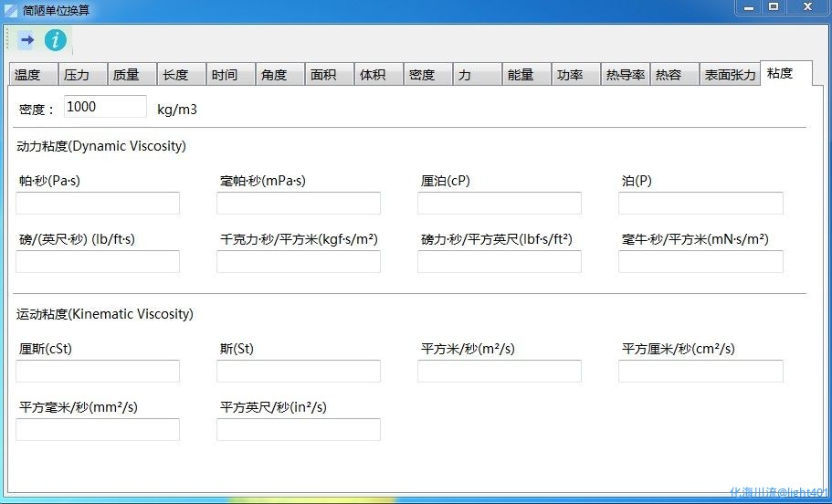The image size is (832, 504).
Task: Go to the 长度 tab
Action: [x=181, y=75]
